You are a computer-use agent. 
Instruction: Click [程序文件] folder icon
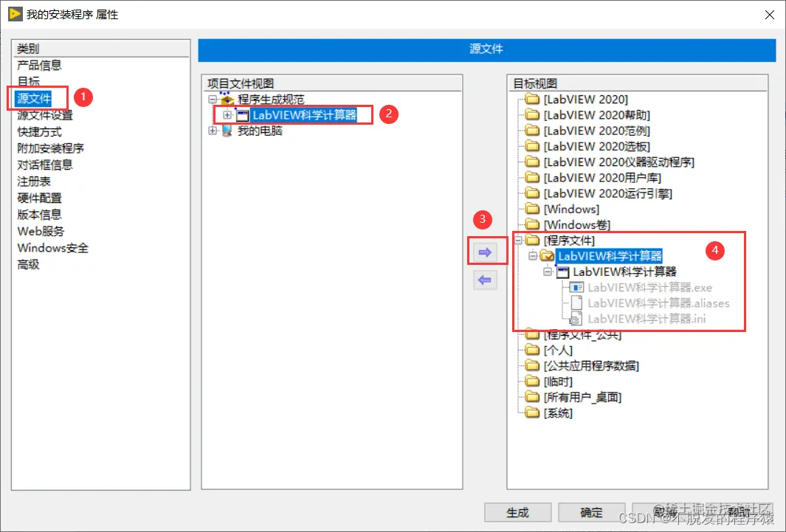pyautogui.click(x=532, y=240)
